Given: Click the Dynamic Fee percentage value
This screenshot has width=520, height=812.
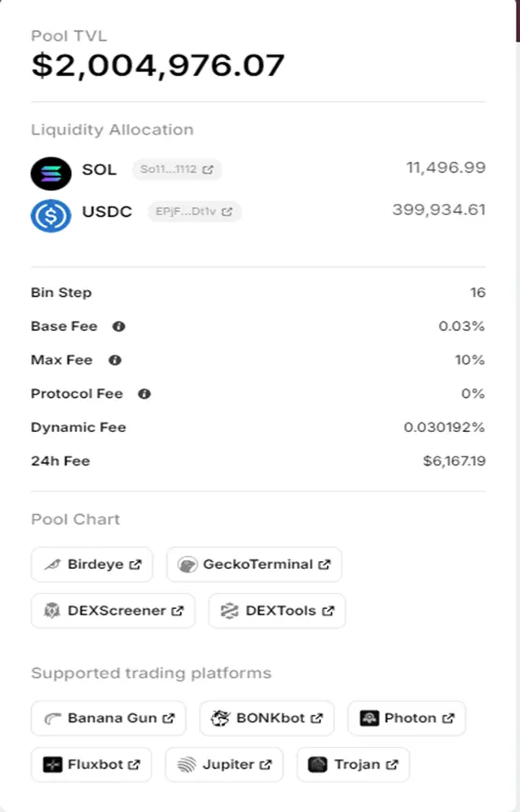Looking at the screenshot, I should click(x=444, y=428).
